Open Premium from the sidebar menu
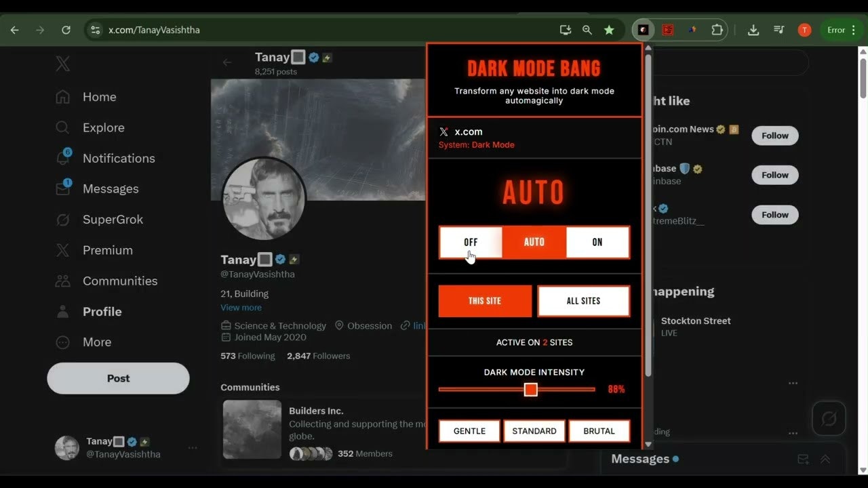Viewport: 868px width, 488px height. 106,250
